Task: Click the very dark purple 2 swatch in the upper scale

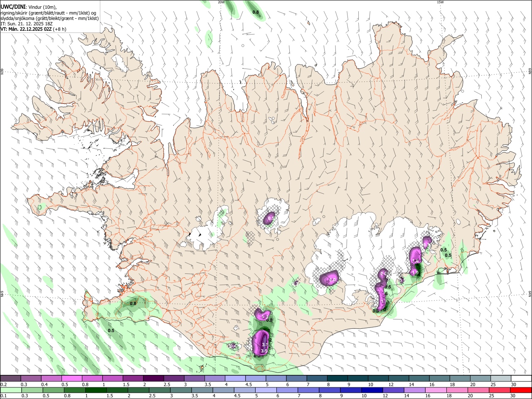Action: tap(153, 379)
